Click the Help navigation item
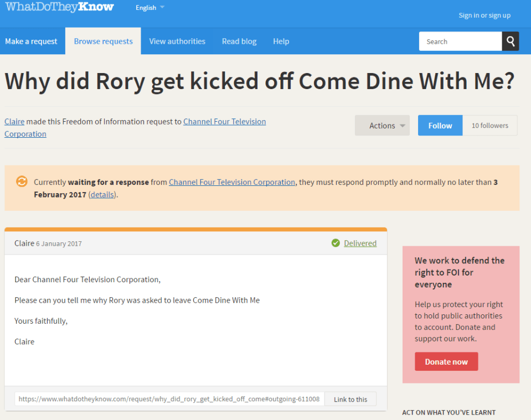This screenshot has width=531, height=420. click(281, 42)
